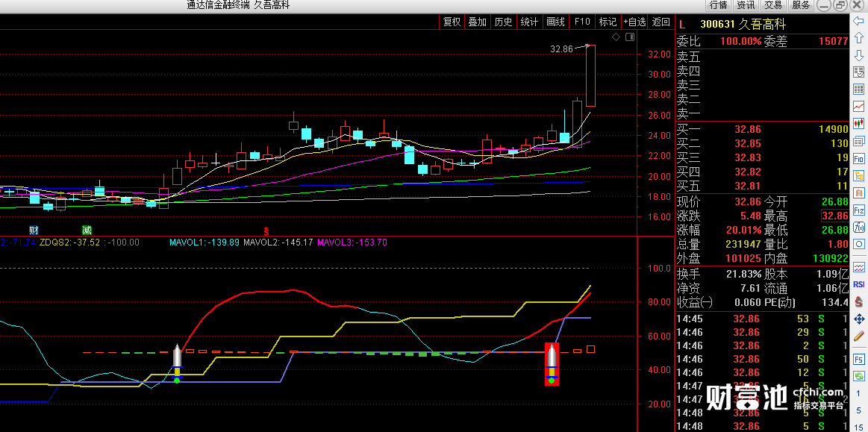
Task: Click stock code 300631 in header
Action: point(717,25)
